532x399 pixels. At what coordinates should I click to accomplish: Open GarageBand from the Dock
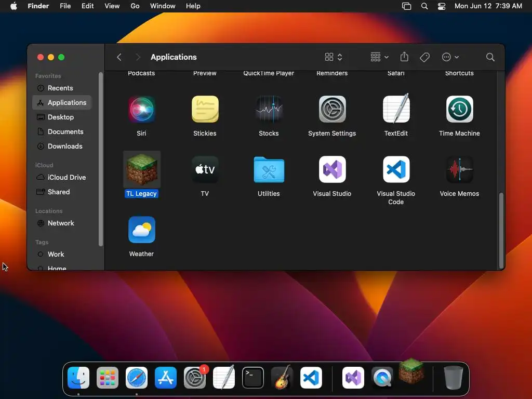(x=282, y=377)
